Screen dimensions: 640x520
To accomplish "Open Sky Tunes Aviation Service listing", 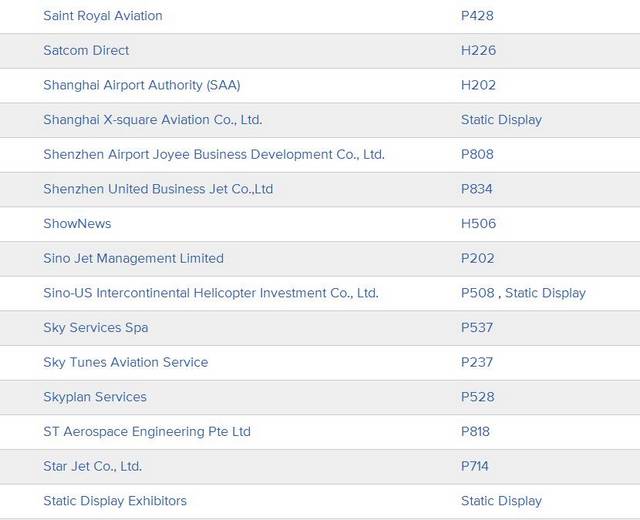I will click(125, 362).
